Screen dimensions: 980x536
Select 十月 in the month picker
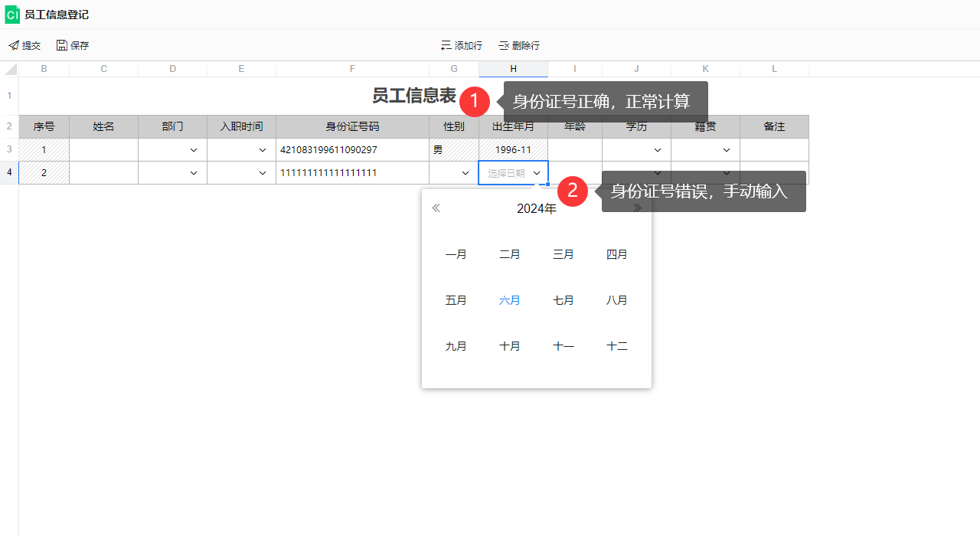point(510,346)
